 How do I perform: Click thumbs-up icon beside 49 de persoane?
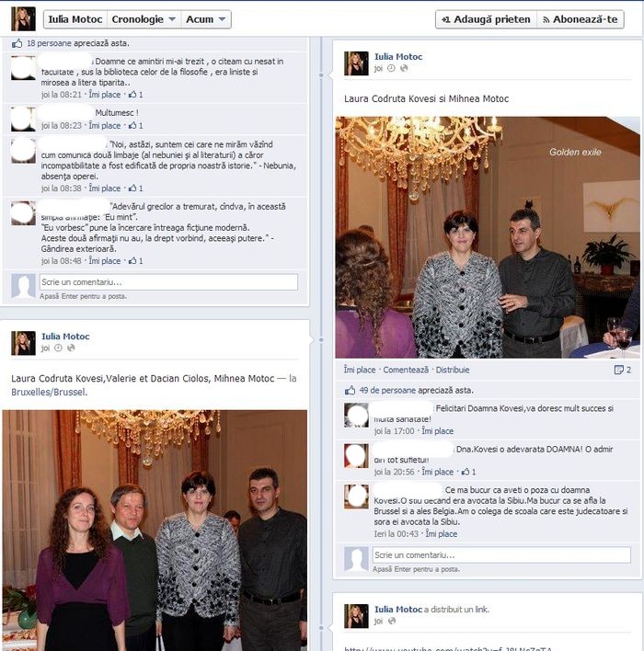(x=350, y=390)
